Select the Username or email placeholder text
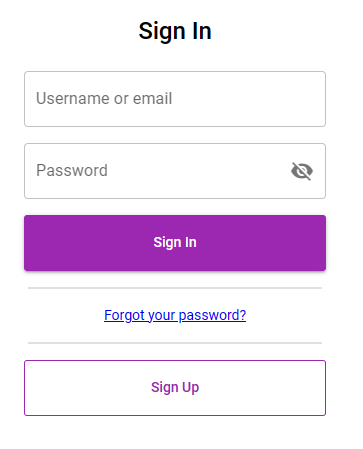This screenshot has width=363, height=449. tap(104, 99)
